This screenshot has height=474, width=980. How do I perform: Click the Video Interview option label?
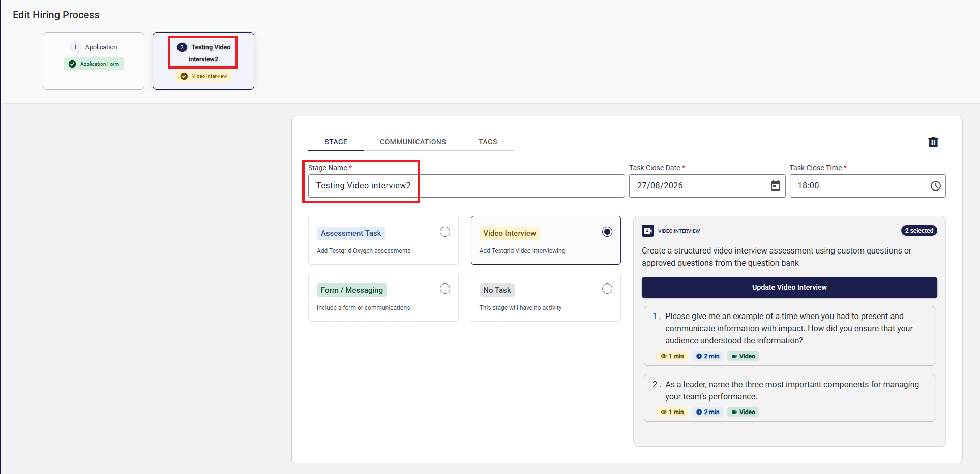point(510,233)
